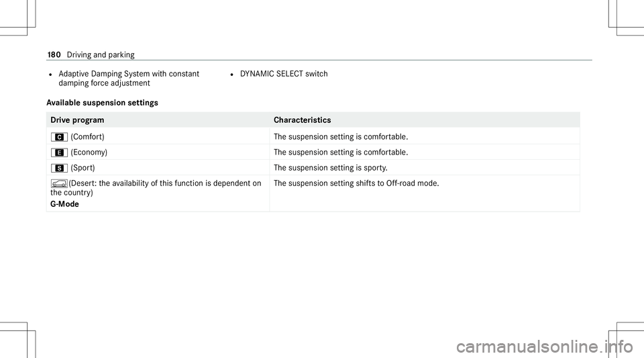644x358 pixels.
Task: Click the DYNAMIC SELECT switch bullet text
Action: click(284, 74)
